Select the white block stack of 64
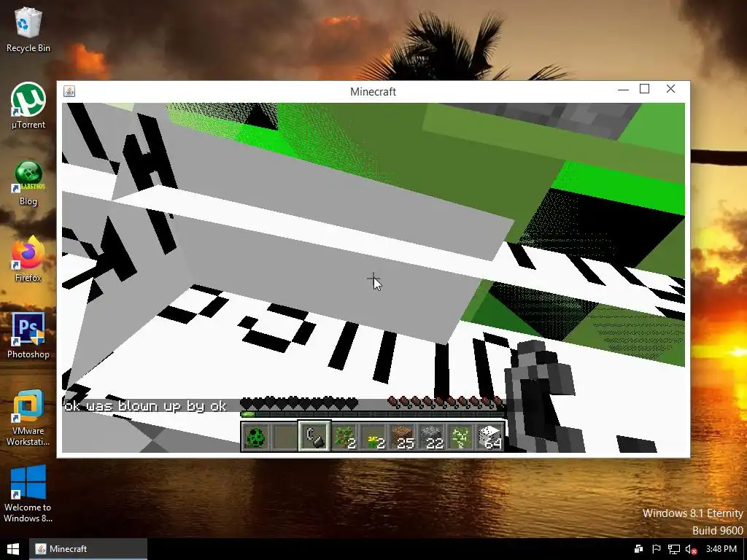The image size is (747, 560). (490, 437)
